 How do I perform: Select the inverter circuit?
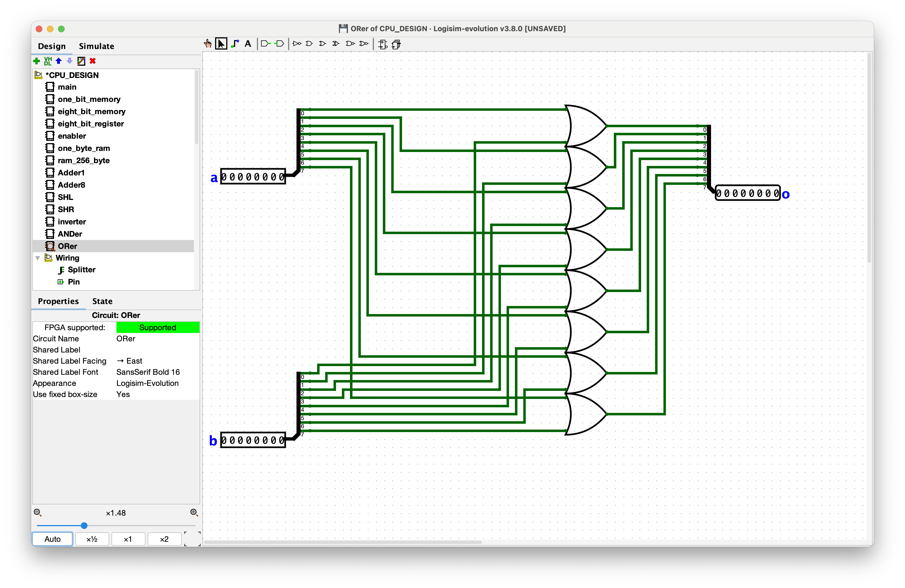pos(72,221)
